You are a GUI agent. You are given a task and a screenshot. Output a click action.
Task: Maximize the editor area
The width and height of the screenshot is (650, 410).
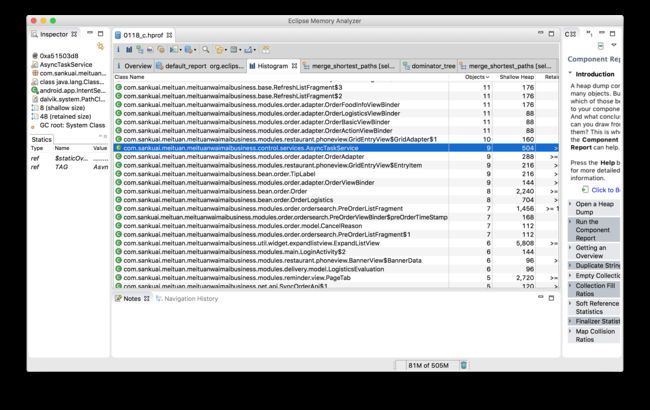click(551, 34)
